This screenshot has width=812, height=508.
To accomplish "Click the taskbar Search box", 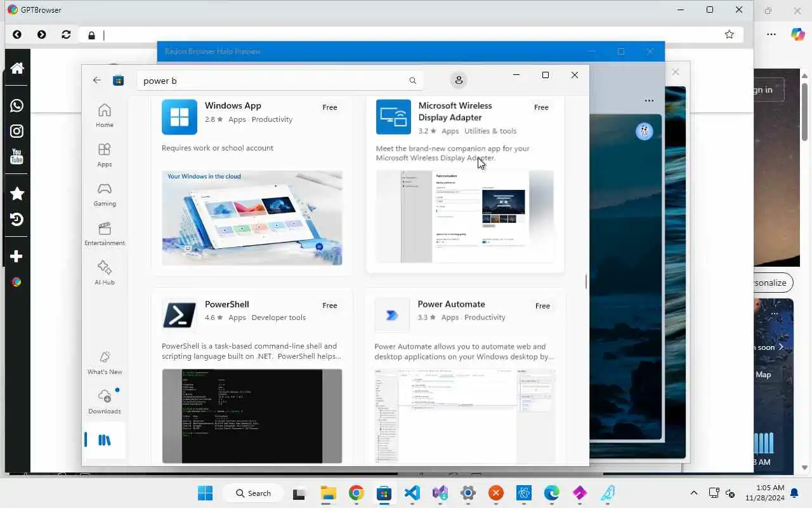I will [x=254, y=493].
